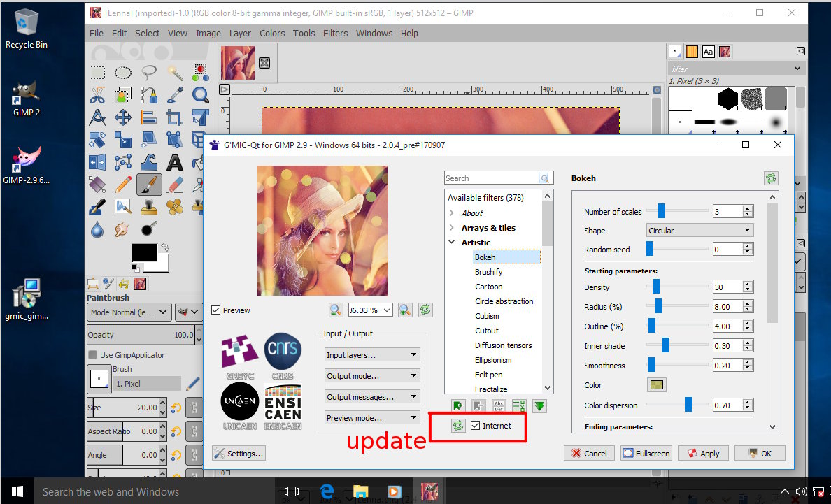Click Lenna image thumbnail tab in GIMP
831x504 pixels.
tap(237, 63)
